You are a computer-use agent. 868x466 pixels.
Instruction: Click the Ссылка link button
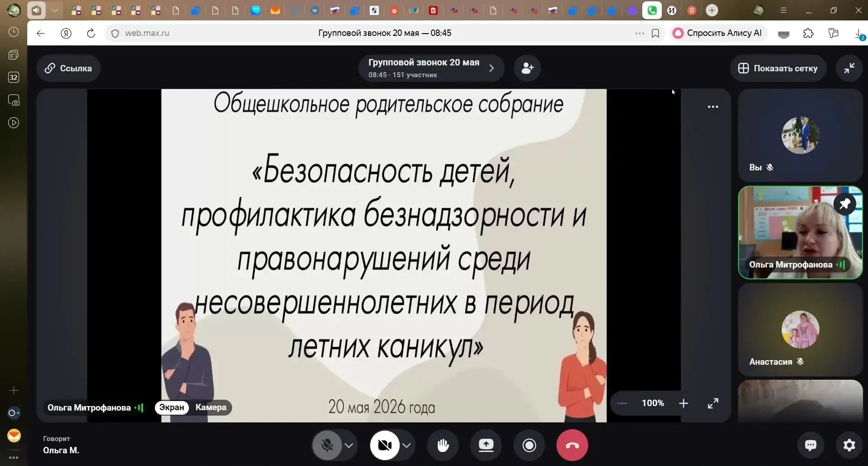68,68
